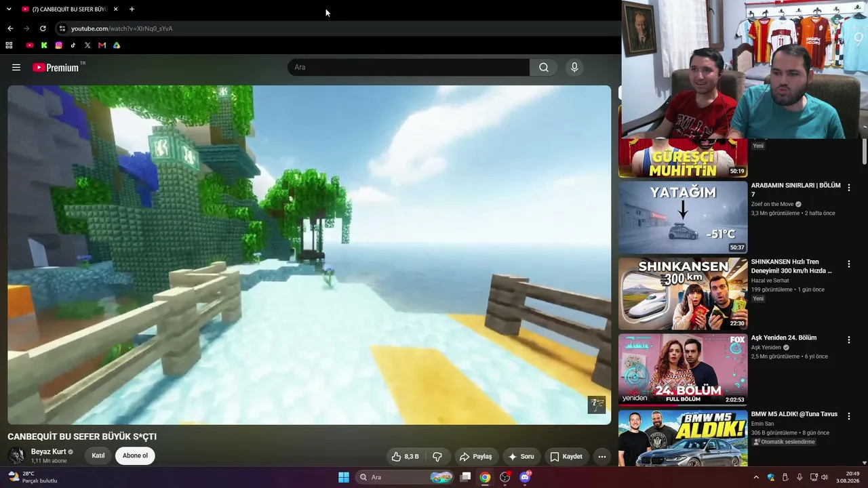
Task: Open Beyaz Kurt channel avatar
Action: pos(16,455)
